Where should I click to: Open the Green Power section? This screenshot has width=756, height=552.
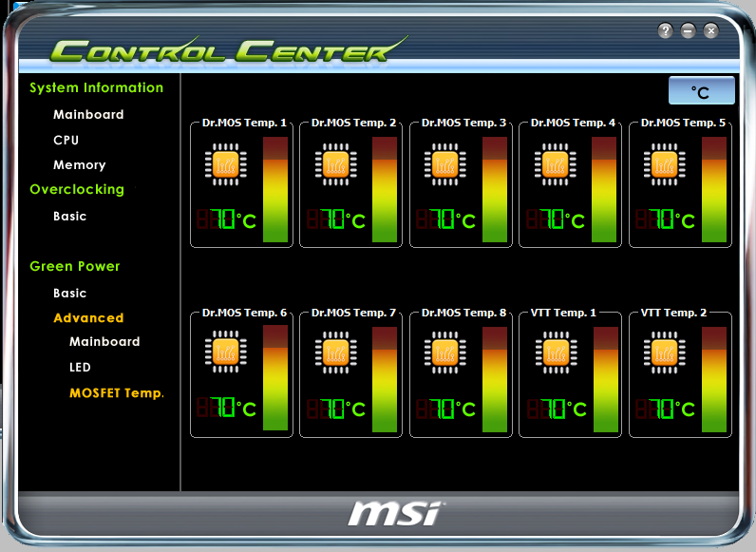click(x=75, y=266)
